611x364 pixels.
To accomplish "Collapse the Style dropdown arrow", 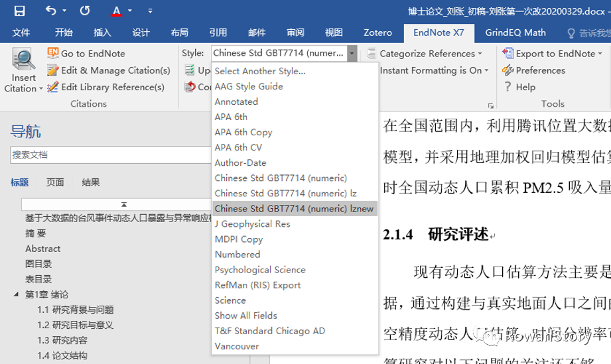I will (x=352, y=53).
